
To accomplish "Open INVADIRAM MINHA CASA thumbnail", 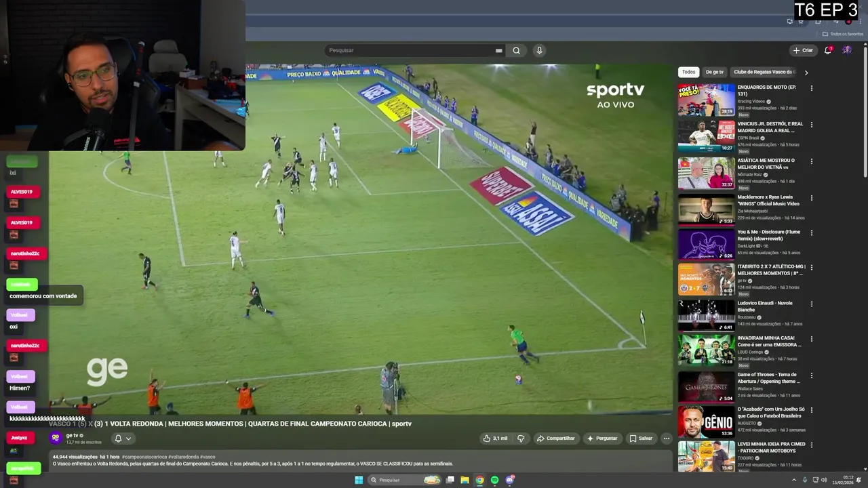I will pyautogui.click(x=706, y=350).
